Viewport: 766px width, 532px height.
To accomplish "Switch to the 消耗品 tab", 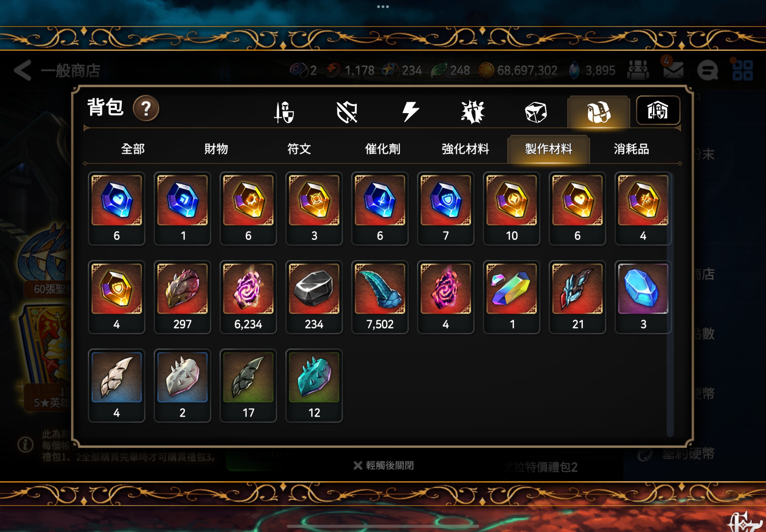I will [x=631, y=149].
